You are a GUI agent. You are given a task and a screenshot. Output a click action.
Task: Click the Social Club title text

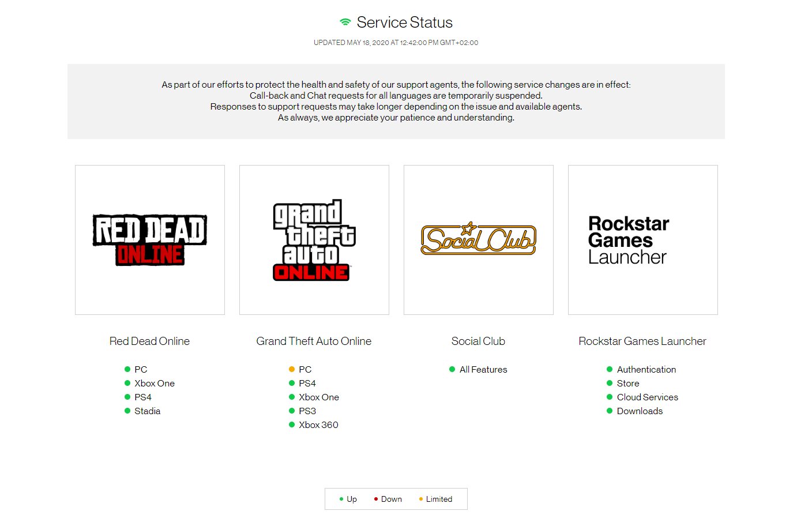[x=478, y=341]
